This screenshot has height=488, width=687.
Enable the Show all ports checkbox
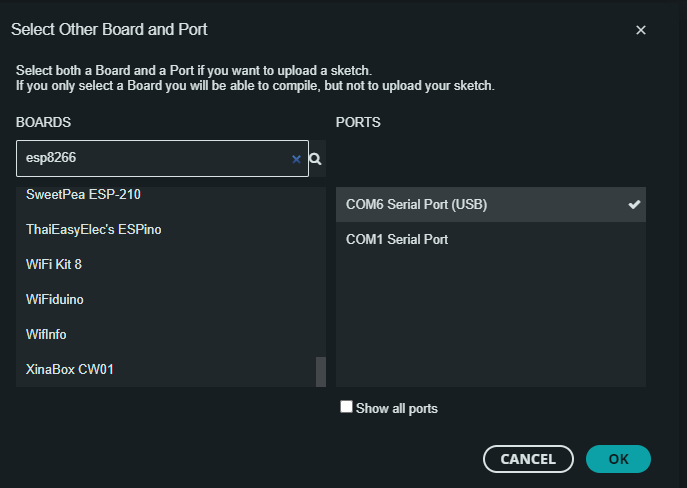(346, 407)
